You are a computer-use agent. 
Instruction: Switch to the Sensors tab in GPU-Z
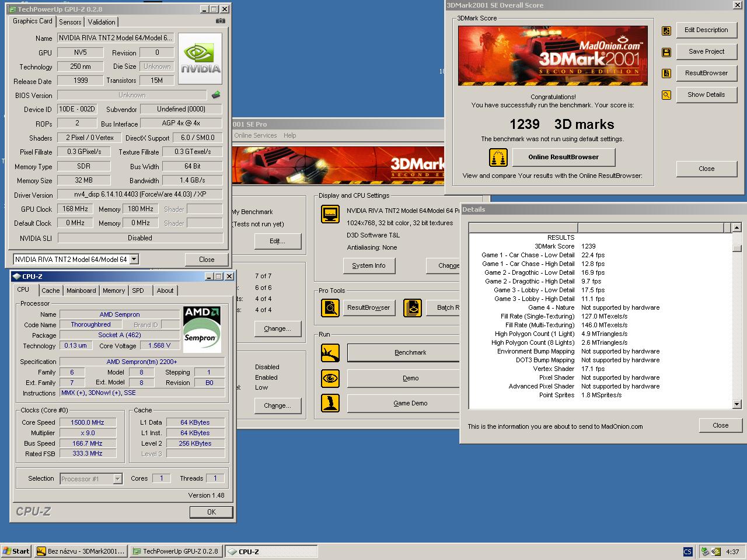tap(70, 22)
